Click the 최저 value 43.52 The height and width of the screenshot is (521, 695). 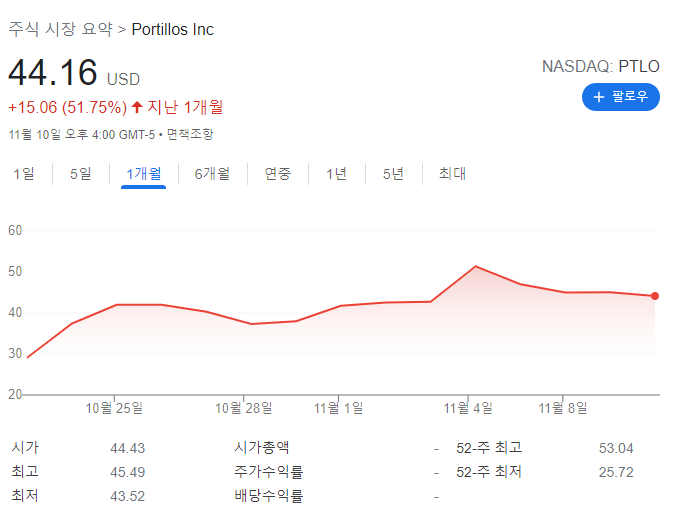[128, 496]
